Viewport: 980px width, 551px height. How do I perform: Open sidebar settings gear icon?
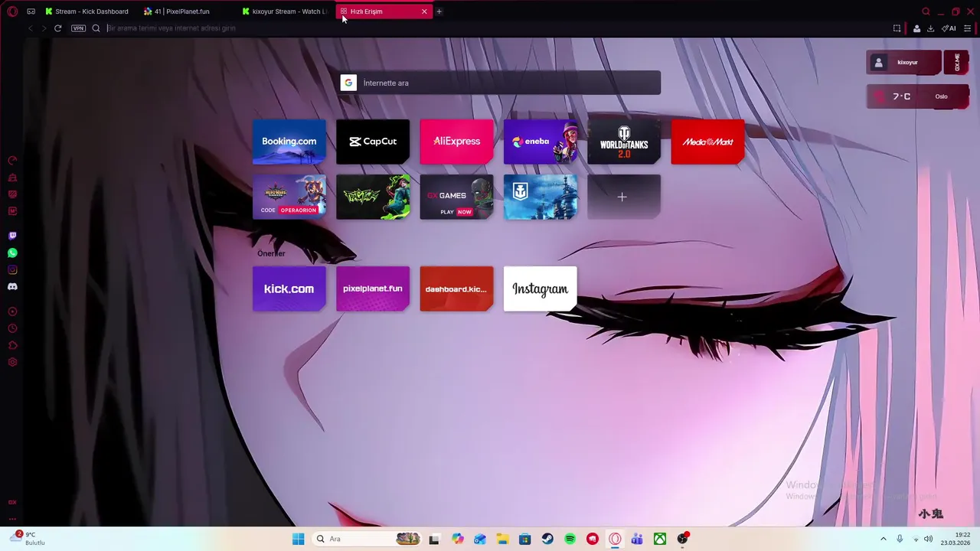pyautogui.click(x=12, y=362)
